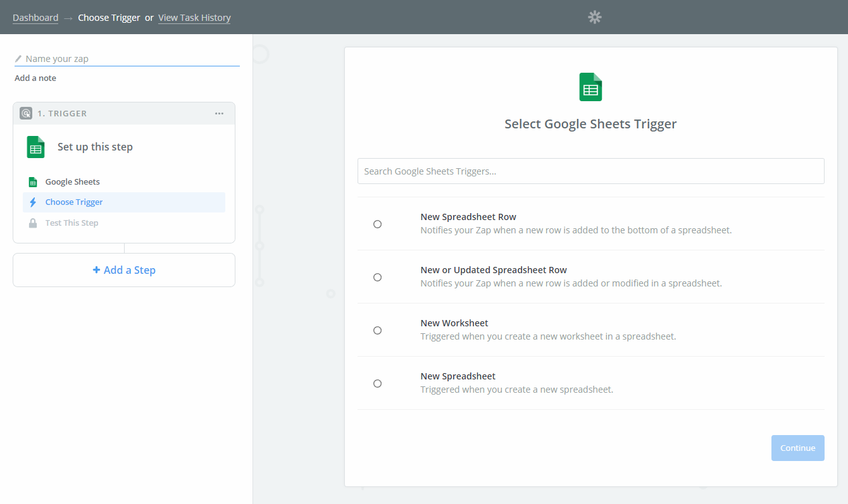Click the lock icon beside Test This Step
Viewport: 848px width, 504px height.
33,223
